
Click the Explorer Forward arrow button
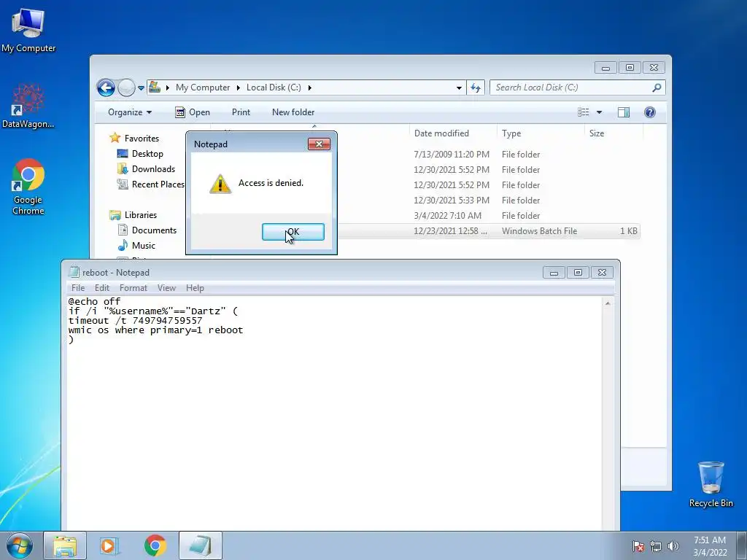tap(126, 87)
